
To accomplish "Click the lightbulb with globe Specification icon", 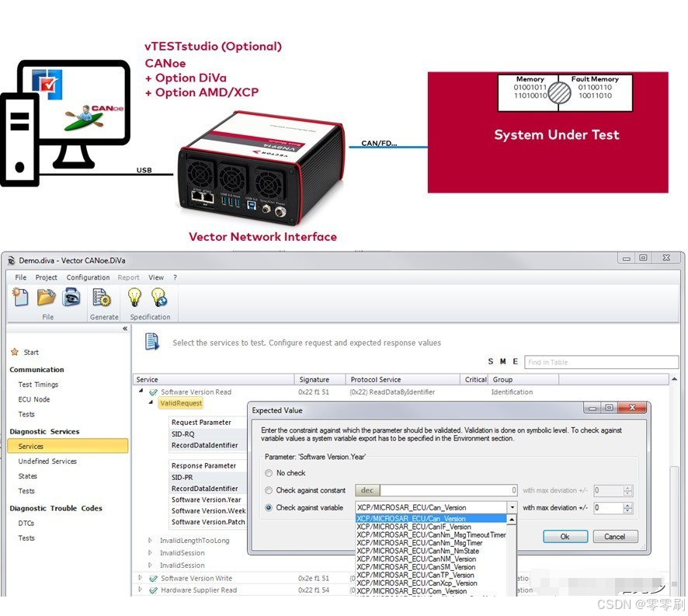I will (159, 298).
